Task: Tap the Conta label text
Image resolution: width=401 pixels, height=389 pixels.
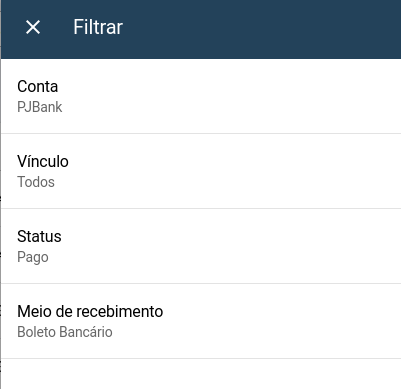Action: point(38,87)
